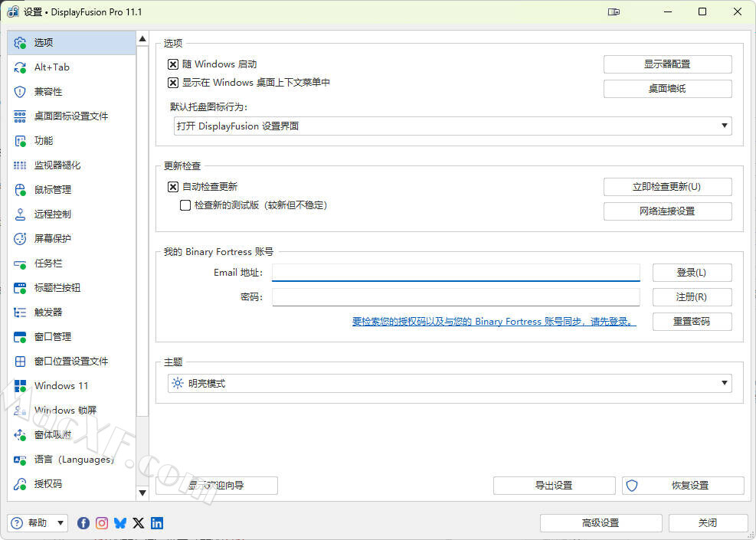756x540 pixels.
Task: Click the sidebar scroll down arrow
Action: 142,493
